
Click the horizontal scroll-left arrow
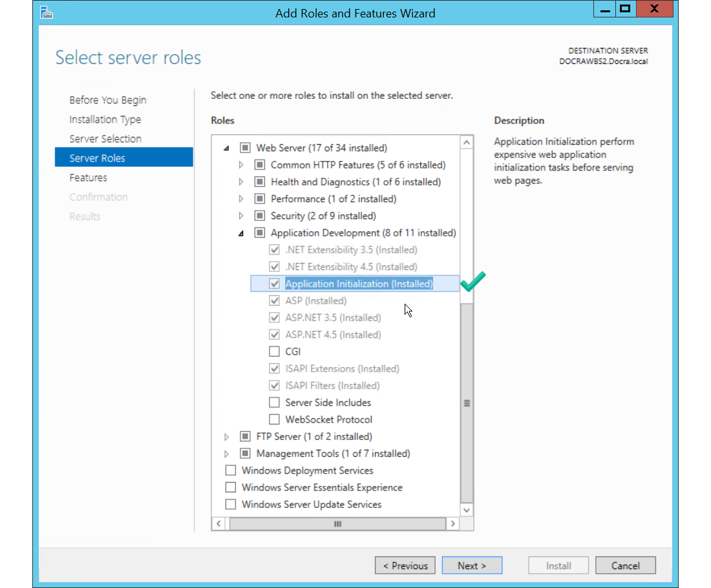pyautogui.click(x=218, y=523)
